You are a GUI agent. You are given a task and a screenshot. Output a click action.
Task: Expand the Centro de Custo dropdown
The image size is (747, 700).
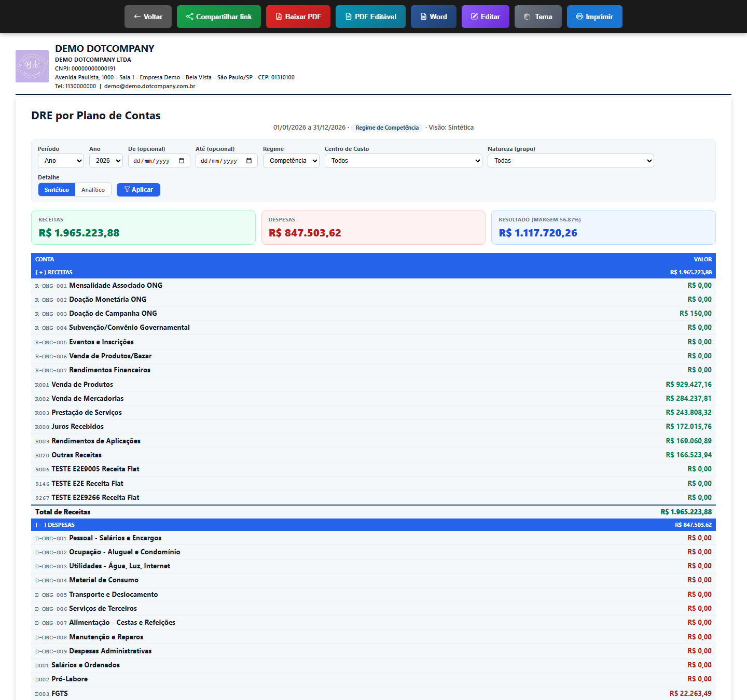[404, 161]
